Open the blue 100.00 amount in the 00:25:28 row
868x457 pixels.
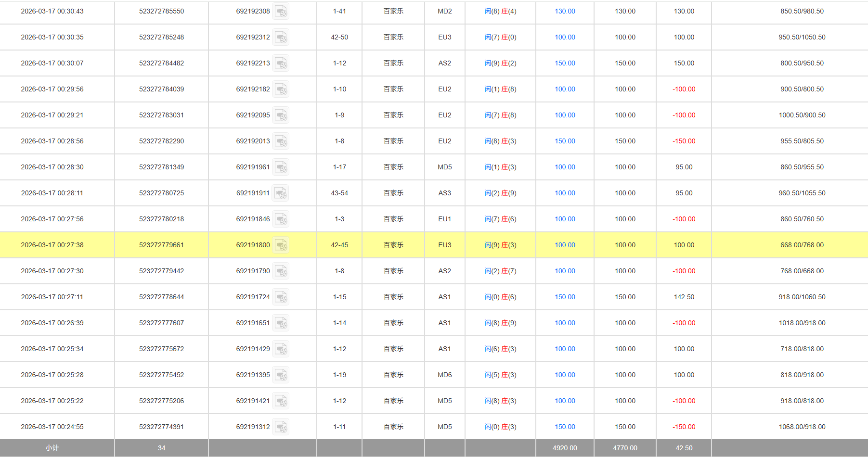[565, 375]
